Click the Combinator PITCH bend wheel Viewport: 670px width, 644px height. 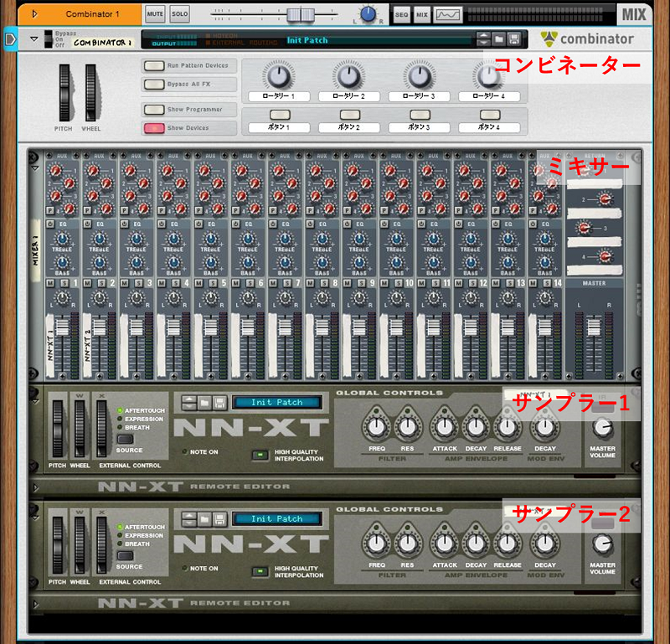(64, 93)
